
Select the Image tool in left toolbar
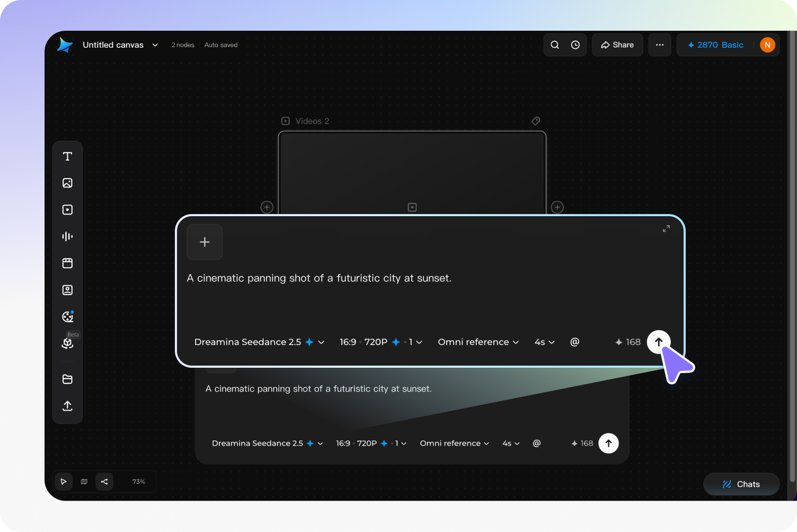[x=67, y=183]
